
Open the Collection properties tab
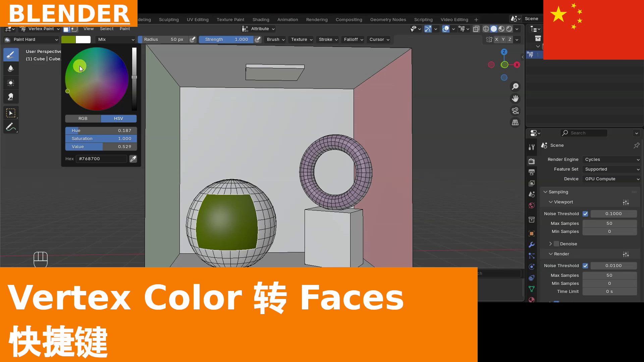click(532, 220)
